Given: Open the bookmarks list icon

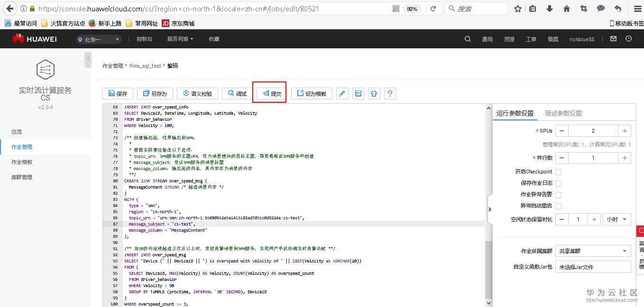Looking at the screenshot, I should pyautogui.click(x=533, y=9).
